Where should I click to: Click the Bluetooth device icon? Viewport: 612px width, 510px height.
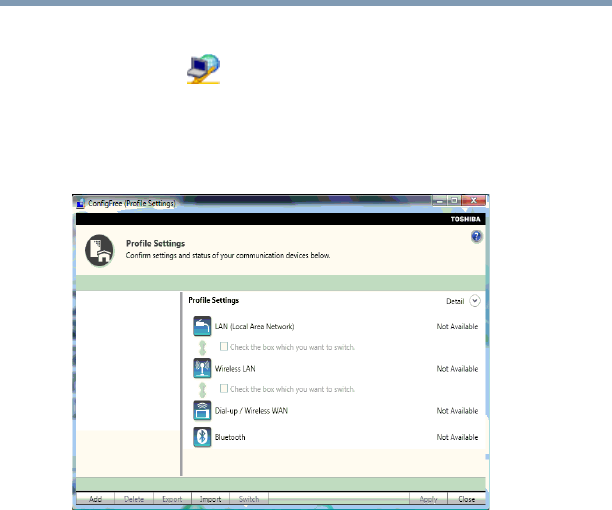click(201, 437)
